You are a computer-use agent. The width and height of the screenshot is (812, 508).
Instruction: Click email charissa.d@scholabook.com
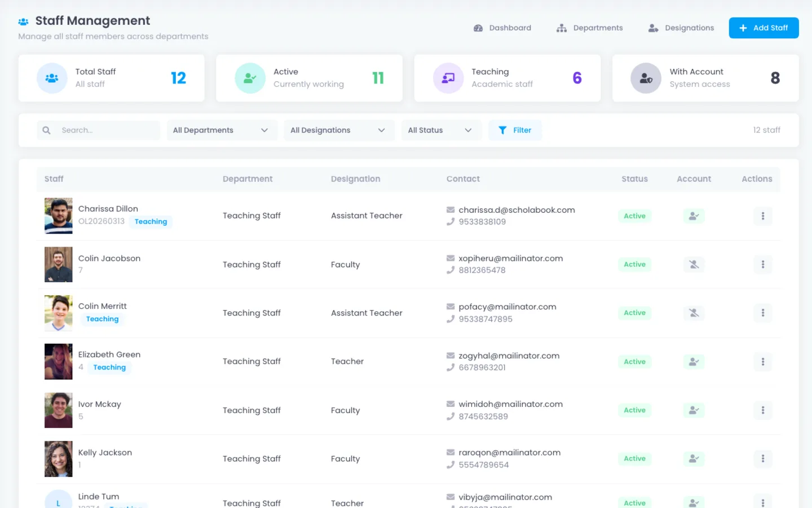pyautogui.click(x=517, y=210)
